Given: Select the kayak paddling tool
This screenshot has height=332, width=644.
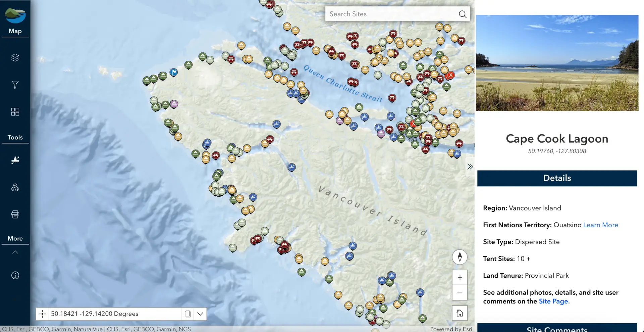Looking at the screenshot, I should 15,160.
